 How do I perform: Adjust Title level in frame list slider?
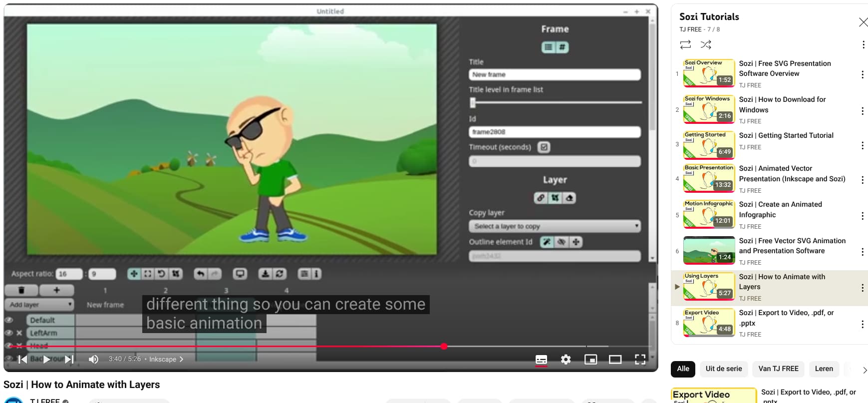[x=555, y=102]
